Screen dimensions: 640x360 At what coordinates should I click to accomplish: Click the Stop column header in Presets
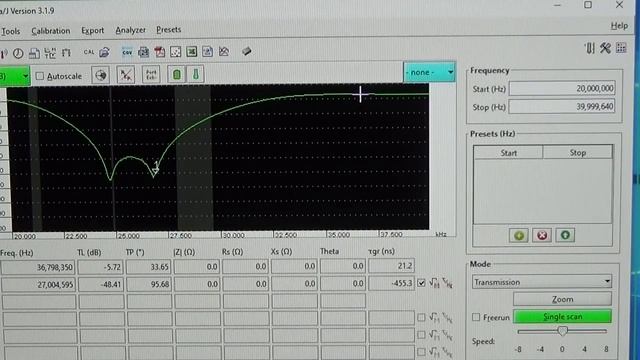[x=578, y=152]
